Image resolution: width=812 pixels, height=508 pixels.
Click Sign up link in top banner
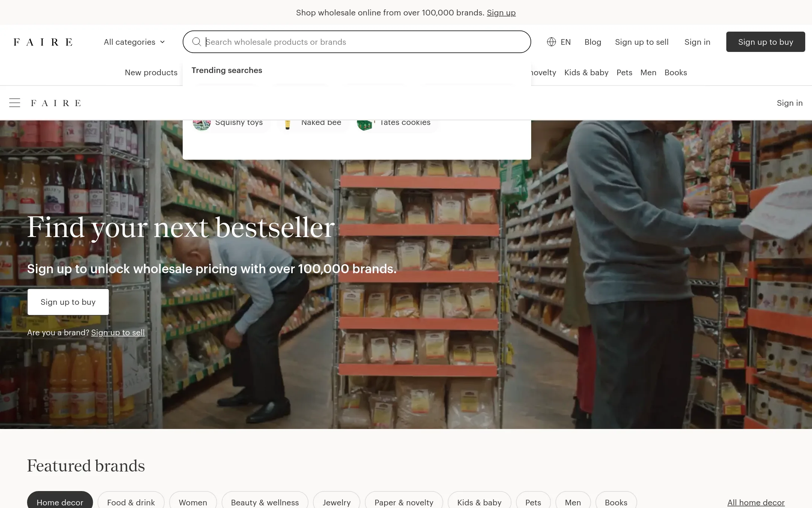tap(501, 13)
